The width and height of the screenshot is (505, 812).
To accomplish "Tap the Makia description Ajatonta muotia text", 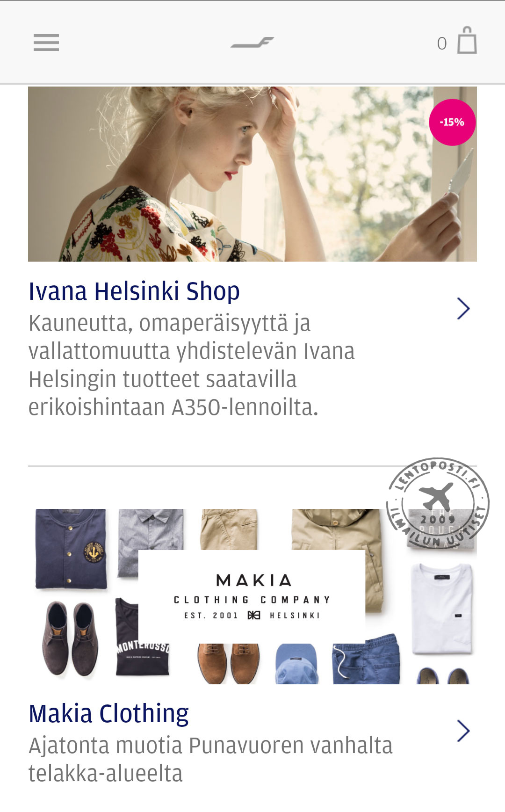I will tap(210, 759).
